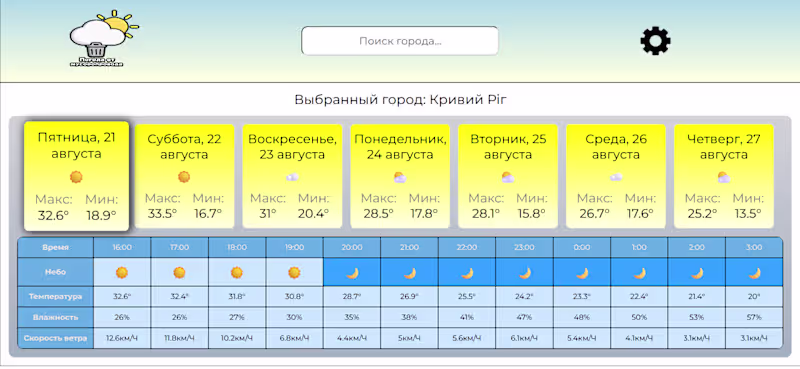The width and height of the screenshot is (800, 369).
Task: Click the 16:00 time column header
Action: click(x=122, y=248)
